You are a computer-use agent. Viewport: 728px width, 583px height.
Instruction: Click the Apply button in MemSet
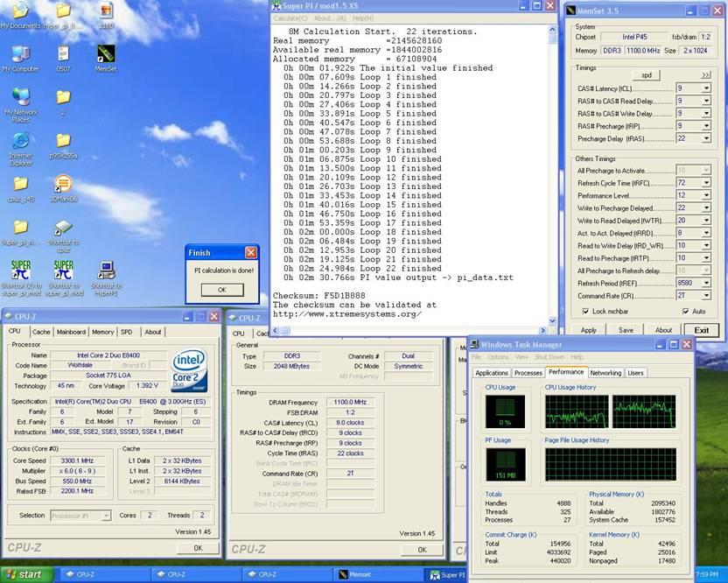coord(588,330)
